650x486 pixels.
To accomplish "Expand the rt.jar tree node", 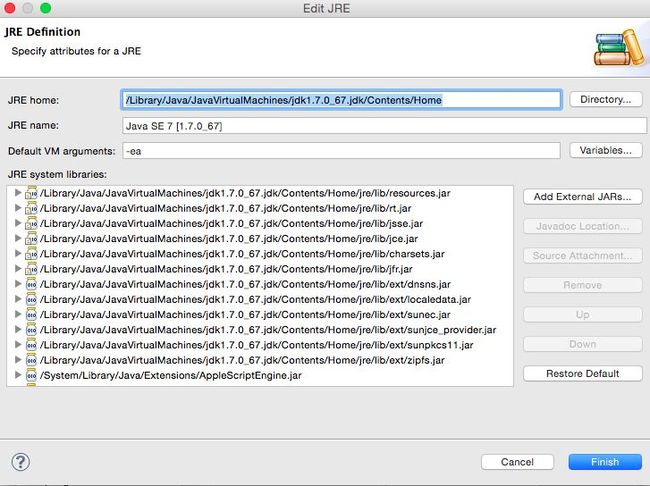I will [18, 208].
